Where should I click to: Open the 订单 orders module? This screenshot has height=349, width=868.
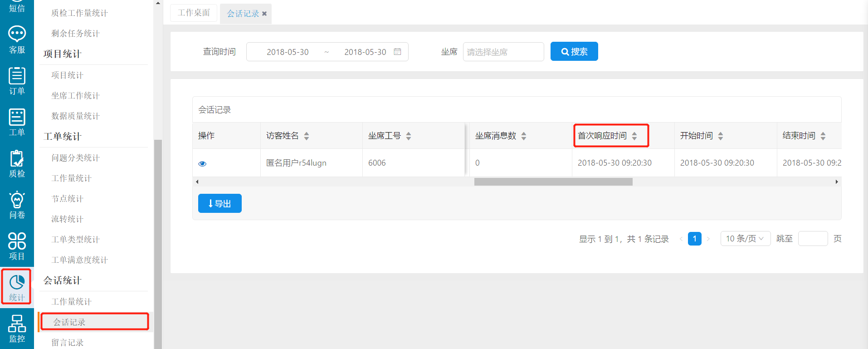17,81
